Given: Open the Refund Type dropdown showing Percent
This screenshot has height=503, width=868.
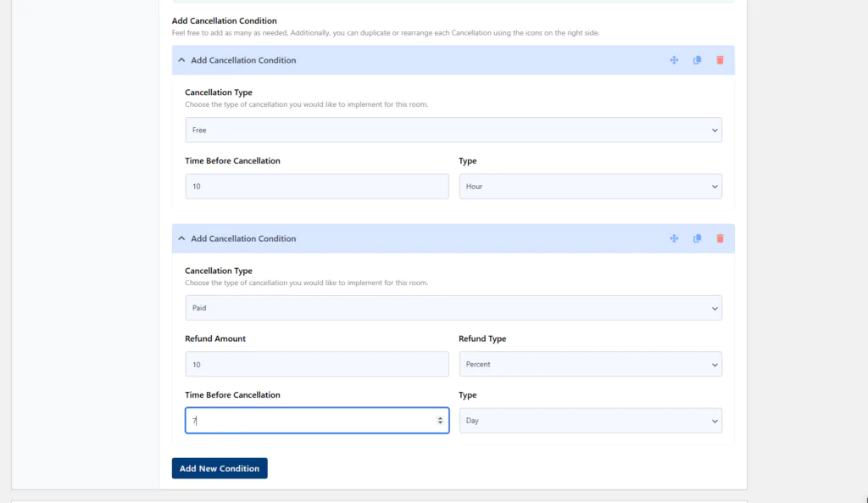Looking at the screenshot, I should pos(590,364).
